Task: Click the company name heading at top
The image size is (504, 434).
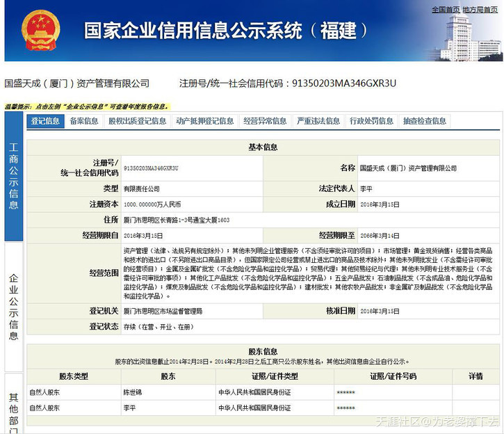Action: coord(77,83)
